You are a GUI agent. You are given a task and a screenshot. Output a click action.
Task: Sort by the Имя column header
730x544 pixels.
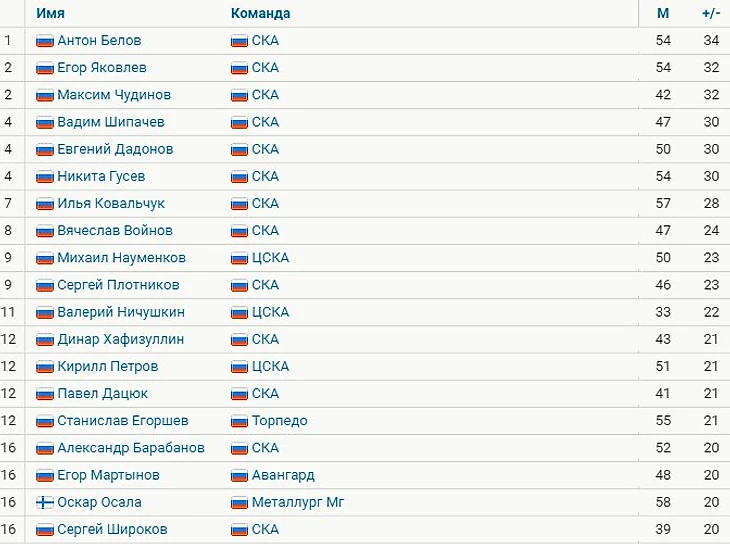tap(50, 13)
